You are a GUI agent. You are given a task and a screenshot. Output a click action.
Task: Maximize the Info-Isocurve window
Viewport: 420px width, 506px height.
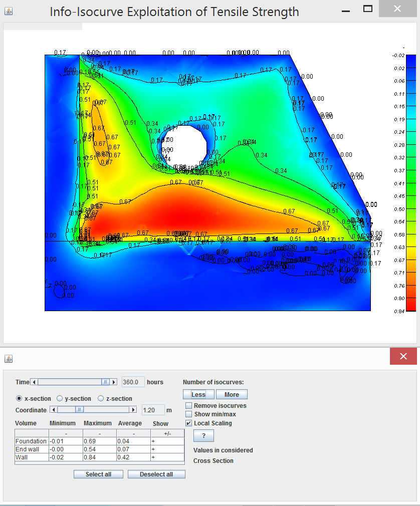368,9
